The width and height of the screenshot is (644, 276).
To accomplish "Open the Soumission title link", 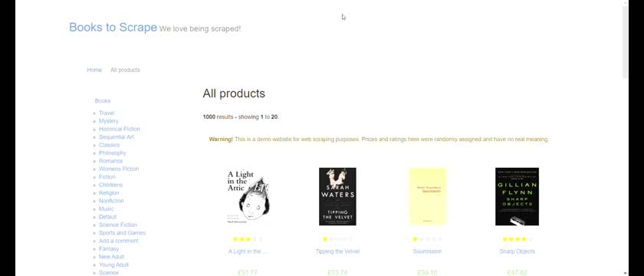I will (427, 251).
